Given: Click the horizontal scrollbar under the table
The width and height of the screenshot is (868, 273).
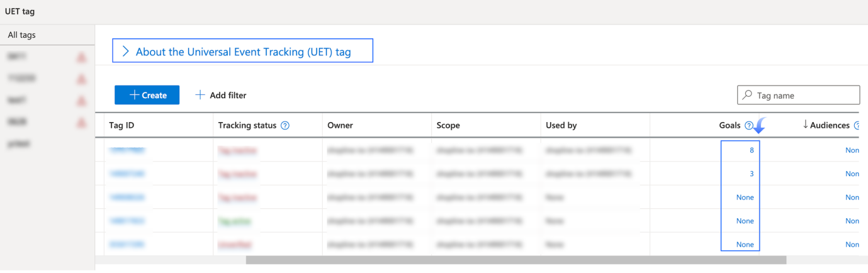Looking at the screenshot, I should (x=516, y=260).
